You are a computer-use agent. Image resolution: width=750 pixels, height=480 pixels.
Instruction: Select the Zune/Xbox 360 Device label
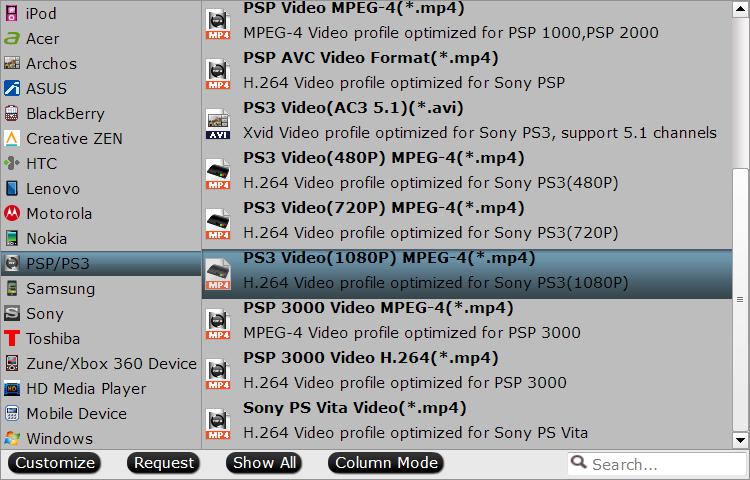click(111, 363)
